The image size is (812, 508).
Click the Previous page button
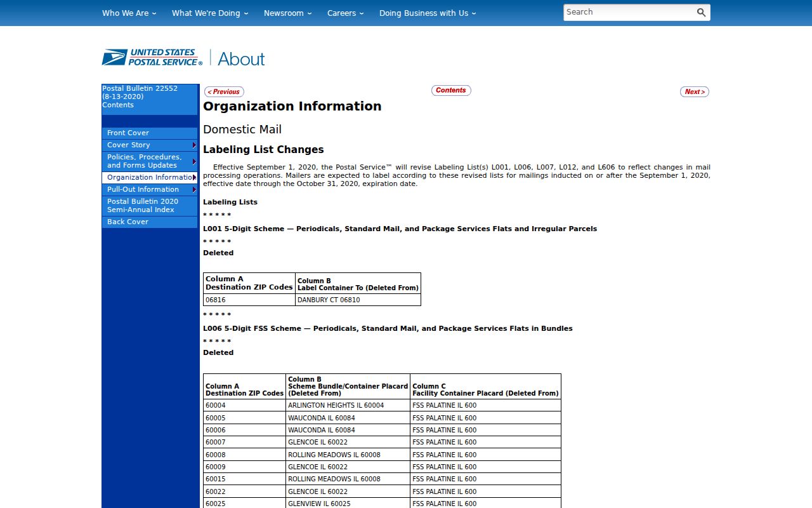click(x=224, y=91)
